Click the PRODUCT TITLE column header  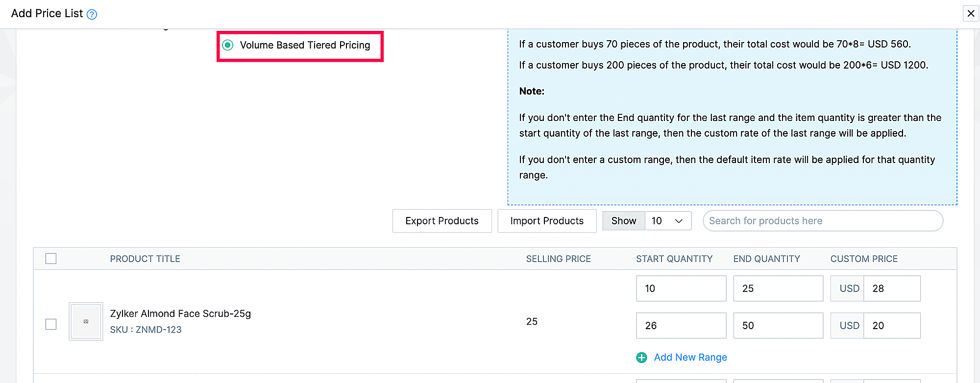[145, 259]
